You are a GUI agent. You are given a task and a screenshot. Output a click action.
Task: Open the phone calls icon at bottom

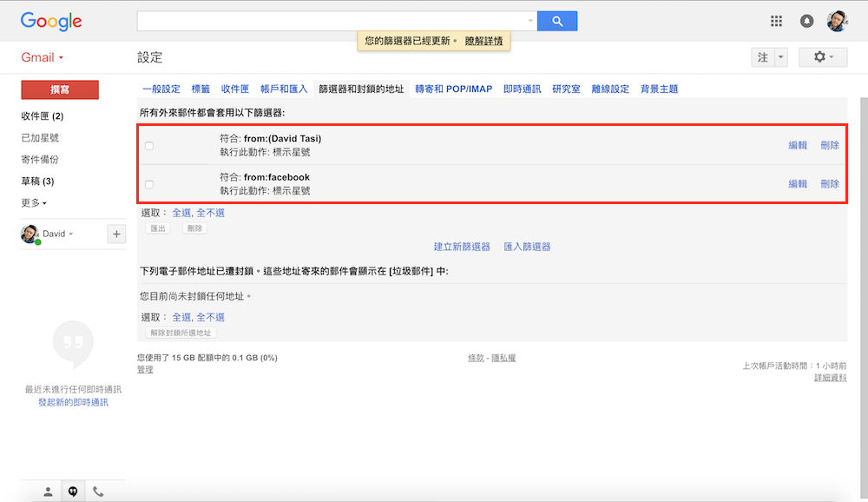98,492
